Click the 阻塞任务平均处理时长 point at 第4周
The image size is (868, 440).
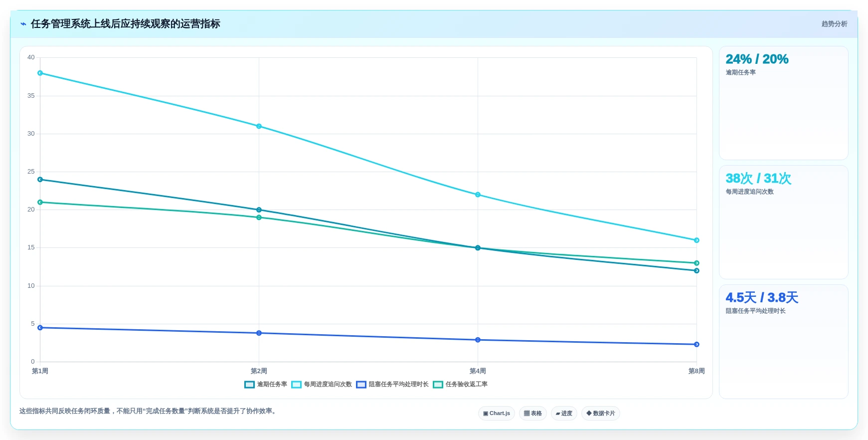[x=478, y=340]
